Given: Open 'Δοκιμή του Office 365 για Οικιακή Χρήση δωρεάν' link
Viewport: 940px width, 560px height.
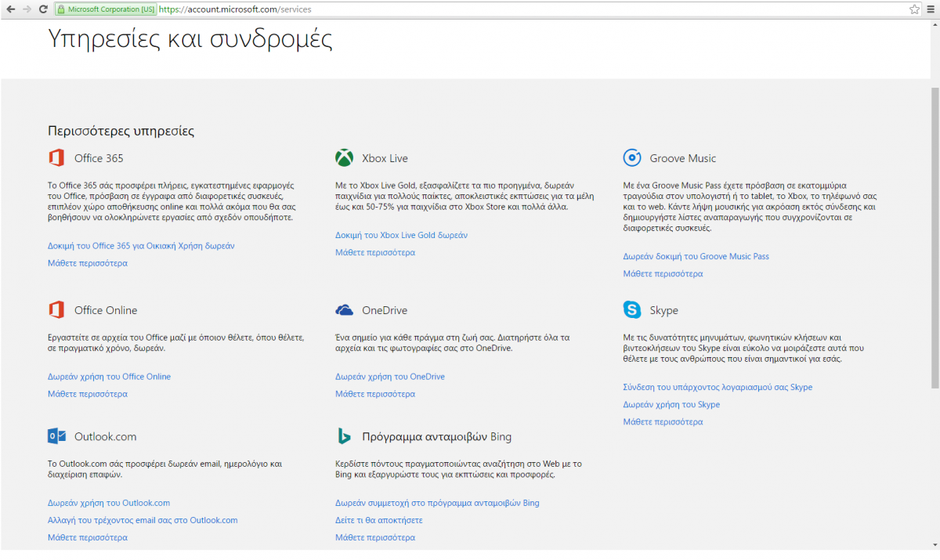Looking at the screenshot, I should coord(141,246).
